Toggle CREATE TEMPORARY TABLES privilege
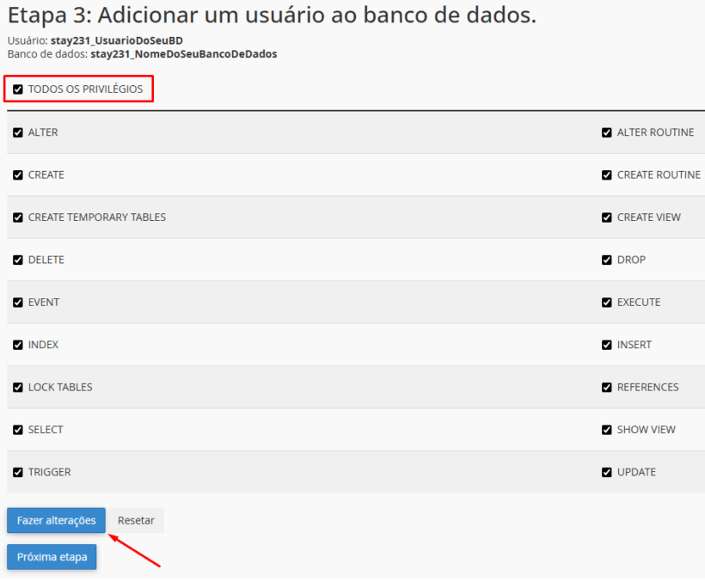Image resolution: width=705 pixels, height=588 pixels. (18, 217)
